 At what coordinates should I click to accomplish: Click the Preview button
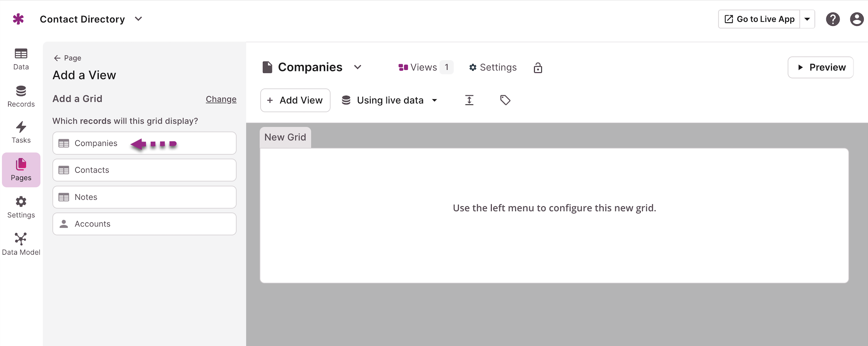(x=821, y=67)
